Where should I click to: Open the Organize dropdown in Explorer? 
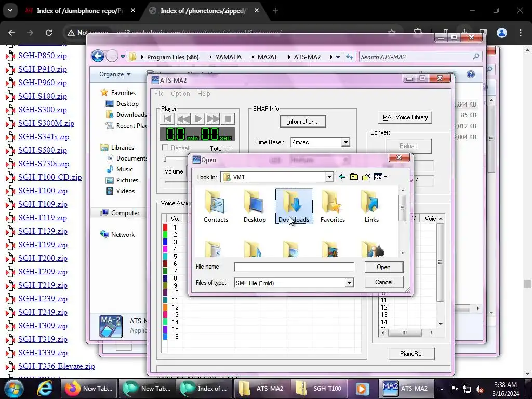pos(115,74)
